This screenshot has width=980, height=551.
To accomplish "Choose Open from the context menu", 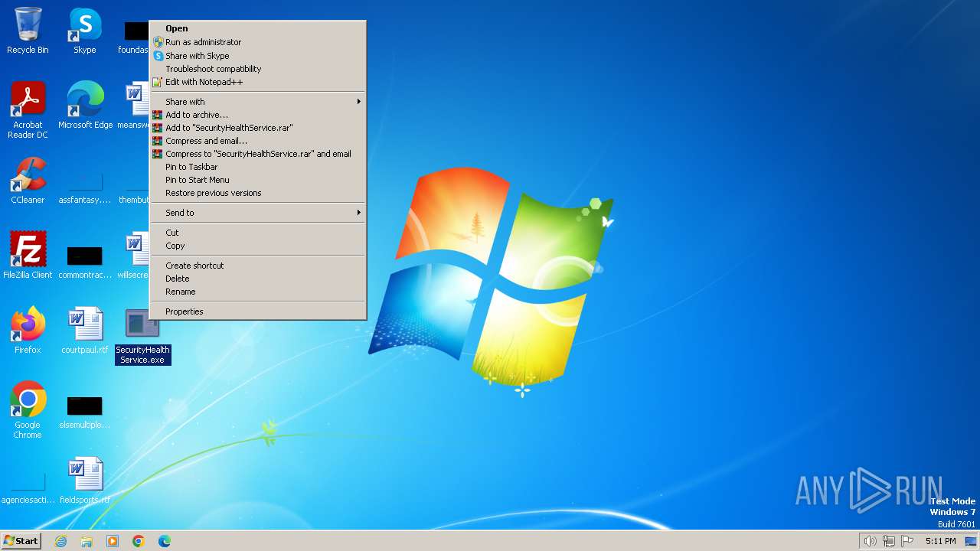I will pyautogui.click(x=258, y=29).
